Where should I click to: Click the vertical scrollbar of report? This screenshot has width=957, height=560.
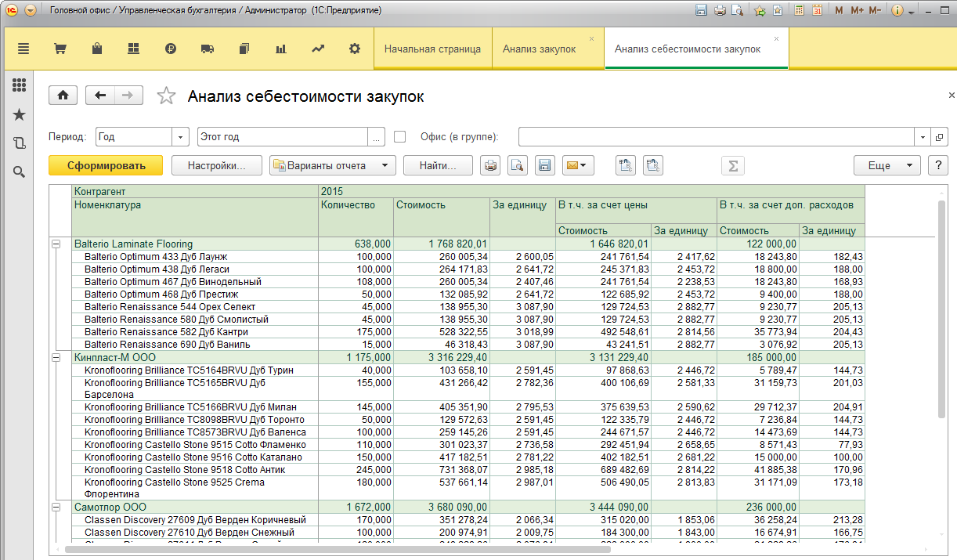pyautogui.click(x=941, y=311)
